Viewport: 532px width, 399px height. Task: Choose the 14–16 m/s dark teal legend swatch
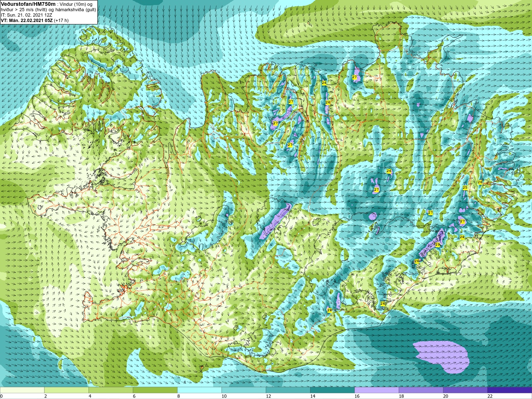(332, 390)
